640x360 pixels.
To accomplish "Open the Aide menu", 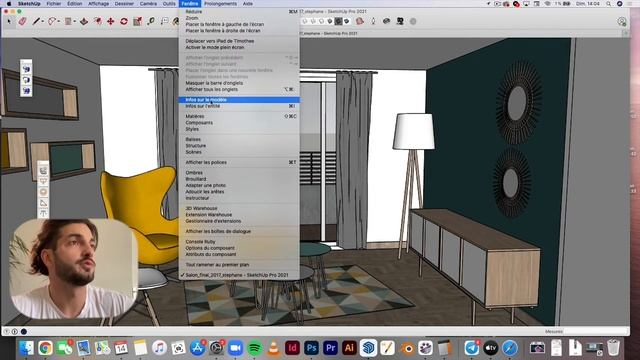I will click(247, 4).
